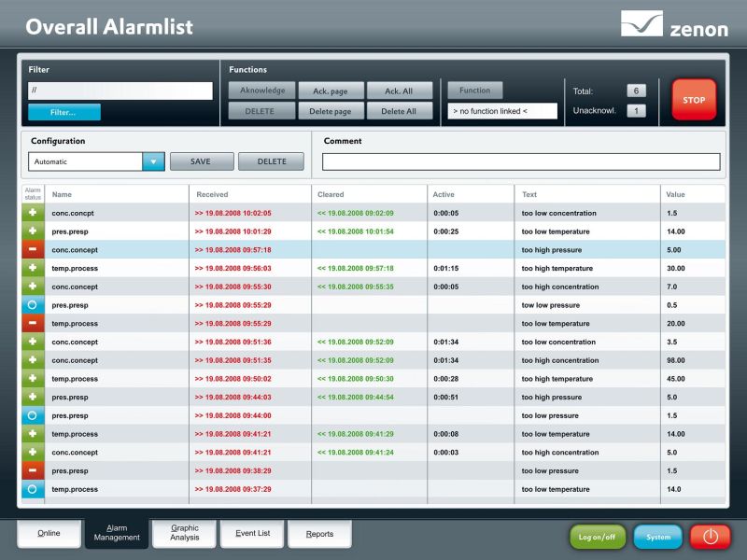Click the Delete page button

pyautogui.click(x=331, y=111)
